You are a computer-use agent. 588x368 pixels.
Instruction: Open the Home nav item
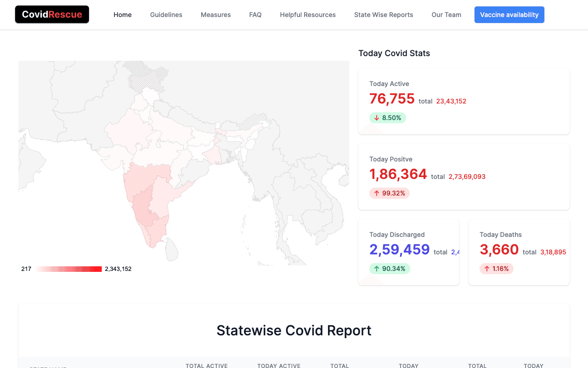[123, 15]
